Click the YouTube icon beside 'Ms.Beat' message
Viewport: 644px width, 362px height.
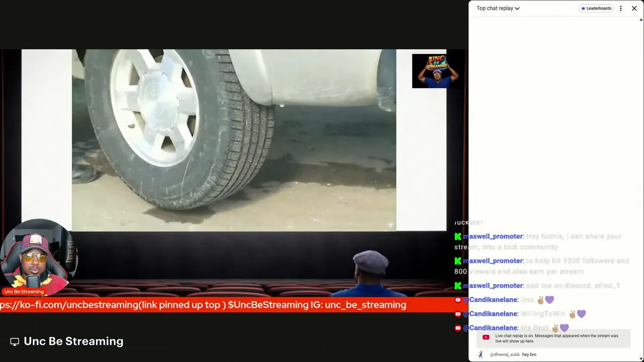[458, 328]
